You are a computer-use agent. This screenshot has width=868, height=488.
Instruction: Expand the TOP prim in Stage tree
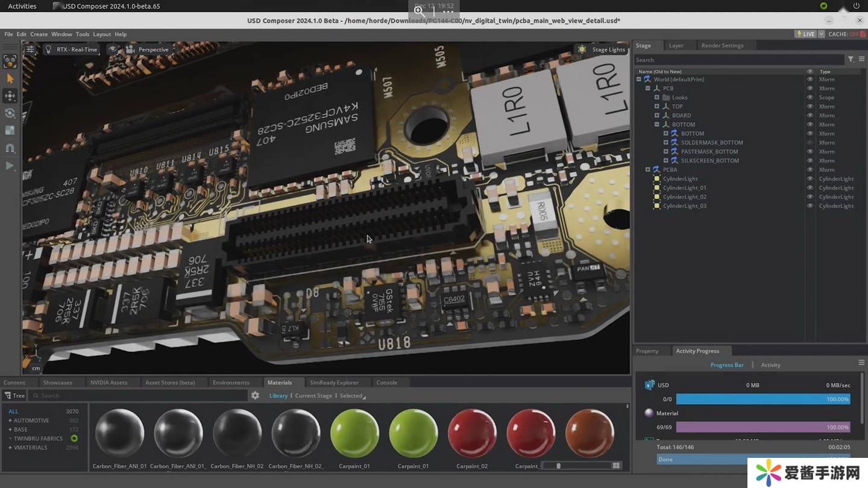click(x=656, y=107)
